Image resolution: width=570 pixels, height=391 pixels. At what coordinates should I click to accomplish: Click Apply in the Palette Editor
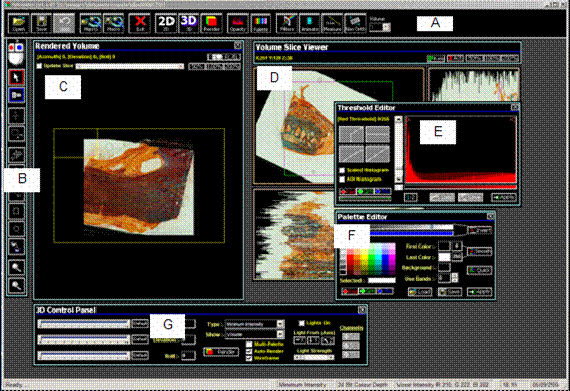(x=479, y=292)
